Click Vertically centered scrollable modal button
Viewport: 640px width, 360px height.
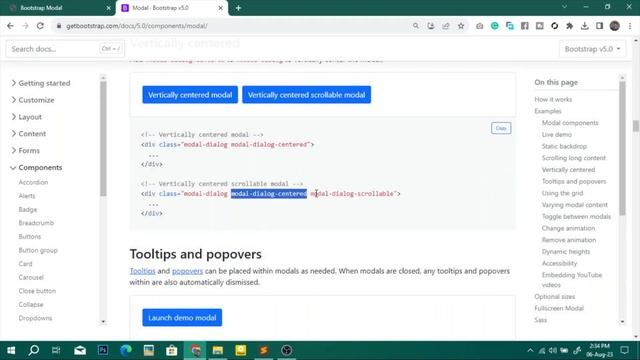click(x=307, y=95)
